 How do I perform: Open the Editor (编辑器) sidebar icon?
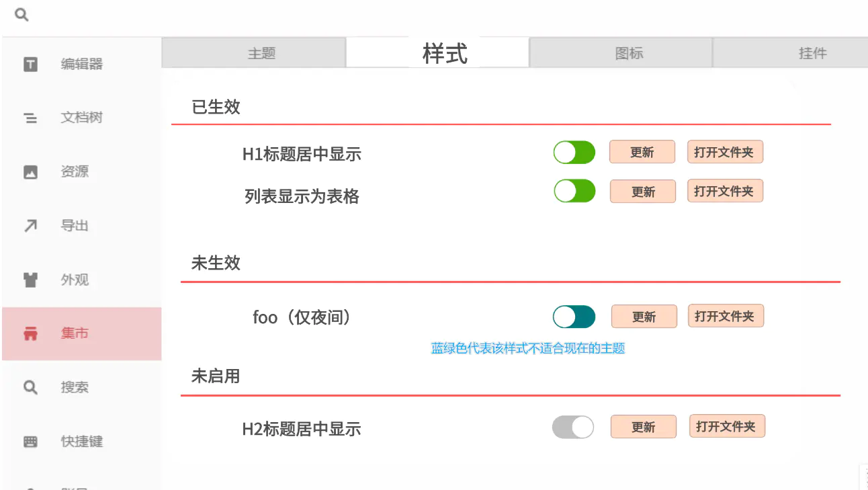[30, 65]
